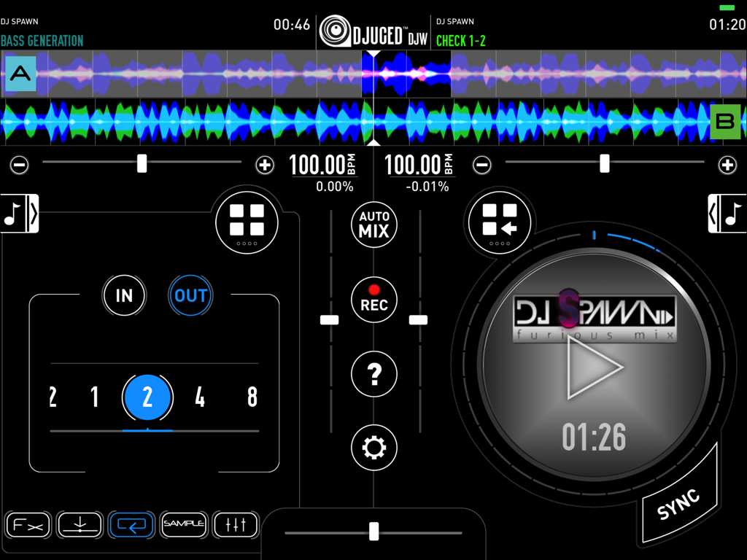Select a loop length of 2 beats
This screenshot has height=560, width=747.
(148, 397)
